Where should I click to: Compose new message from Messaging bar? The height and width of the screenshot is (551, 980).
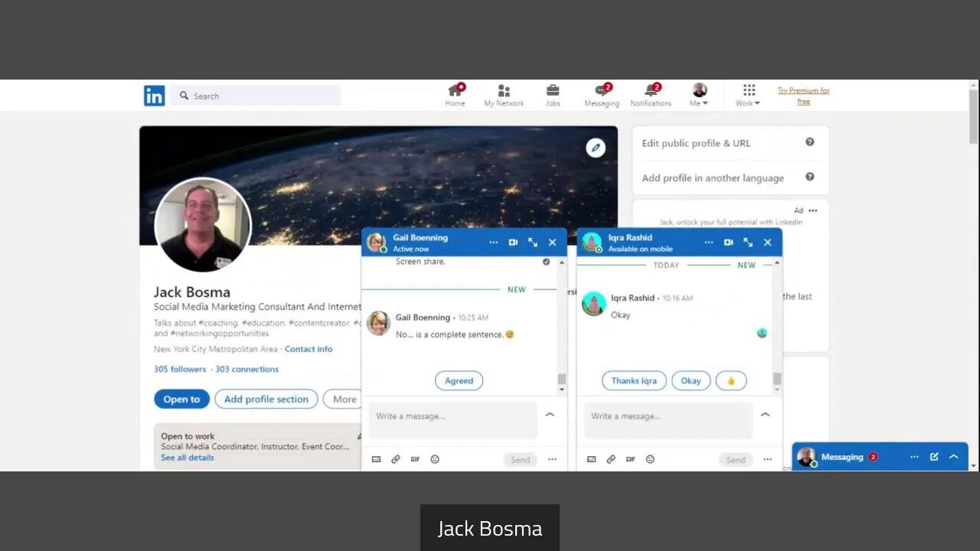pyautogui.click(x=934, y=457)
